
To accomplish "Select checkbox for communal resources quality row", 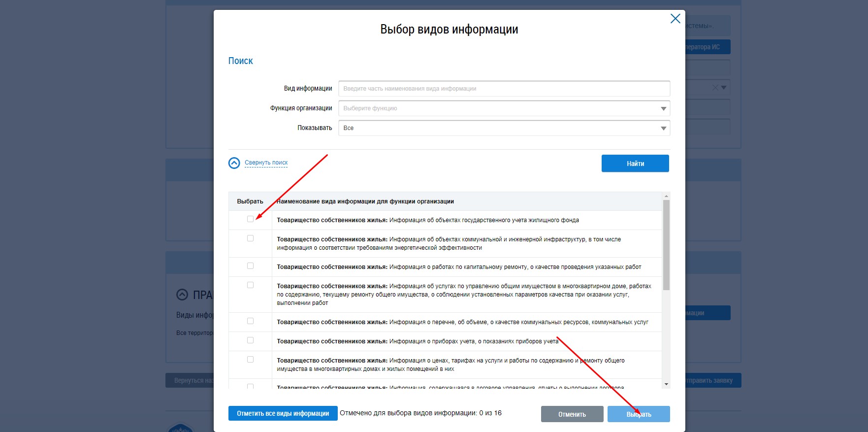I will [x=250, y=321].
